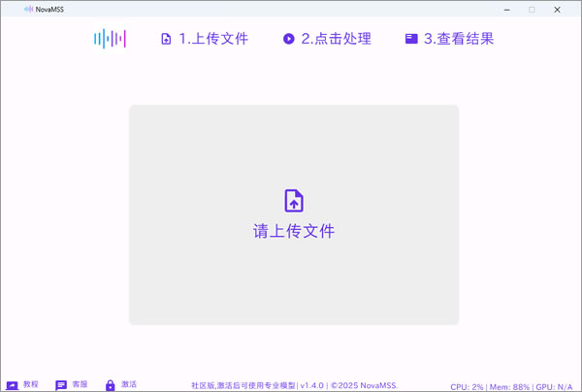This screenshot has width=582, height=392.
Task: Switch to the 2.点击处理 step
Action: tap(336, 39)
